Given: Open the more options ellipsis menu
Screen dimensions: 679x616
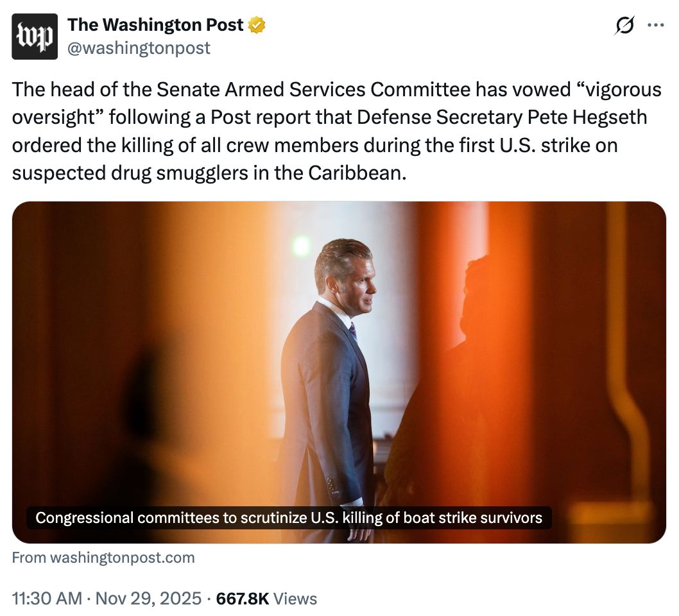Looking at the screenshot, I should 656,24.
